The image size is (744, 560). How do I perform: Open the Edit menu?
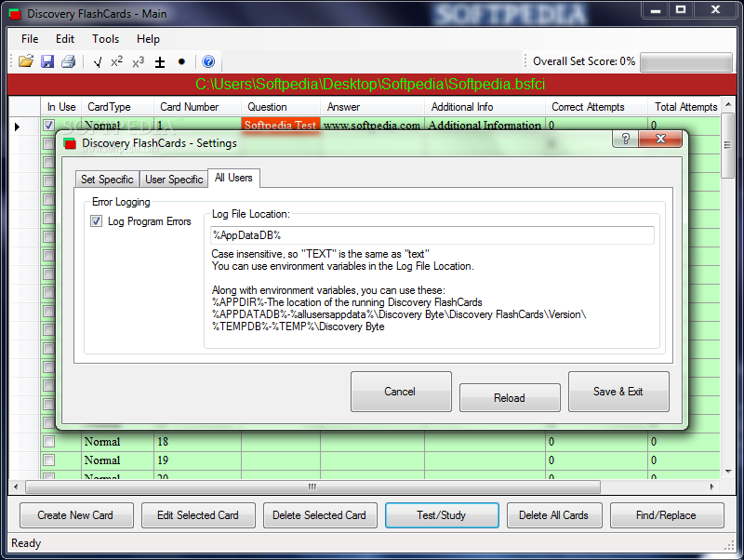65,39
